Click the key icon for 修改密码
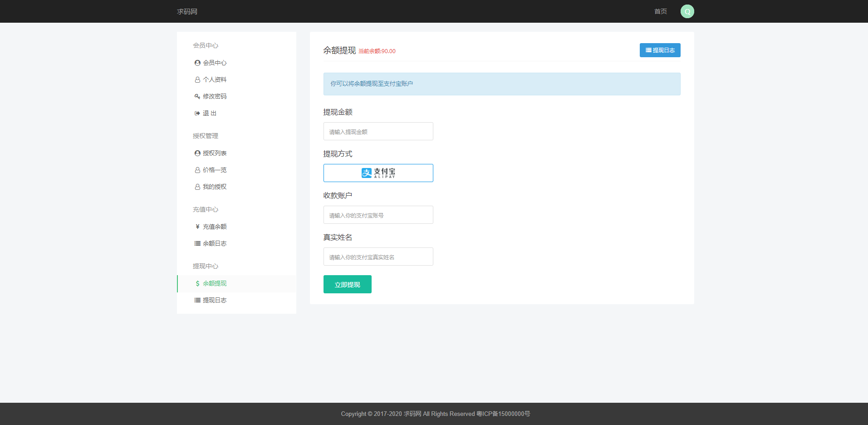This screenshot has height=425, width=868. point(197,96)
